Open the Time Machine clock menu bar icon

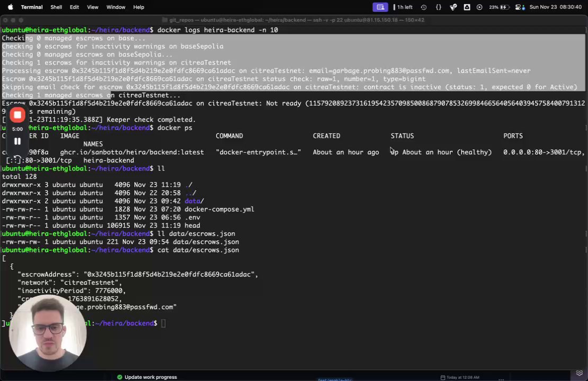click(424, 7)
